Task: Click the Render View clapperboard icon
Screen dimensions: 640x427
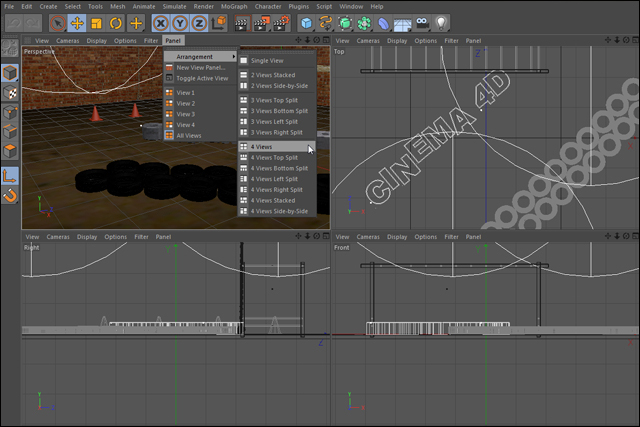Action: [241, 22]
